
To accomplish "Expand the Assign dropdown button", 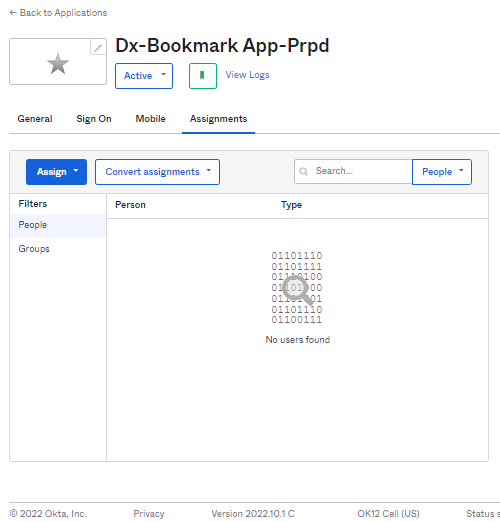I will [56, 172].
